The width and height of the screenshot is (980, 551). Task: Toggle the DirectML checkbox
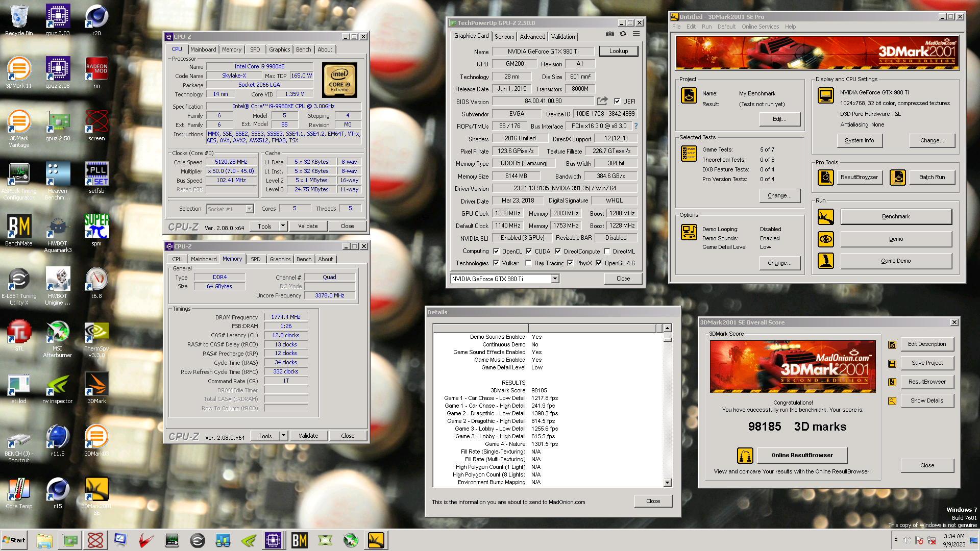[607, 251]
